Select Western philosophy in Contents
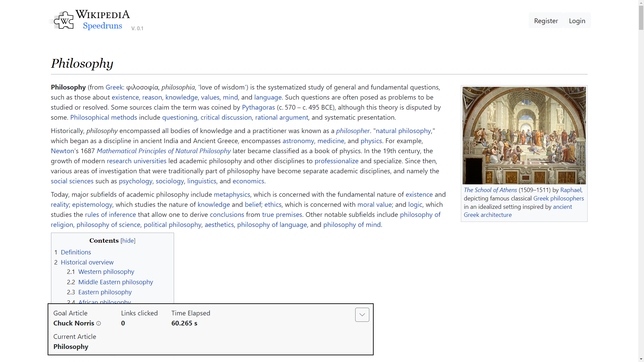This screenshot has width=644, height=362. (x=106, y=271)
